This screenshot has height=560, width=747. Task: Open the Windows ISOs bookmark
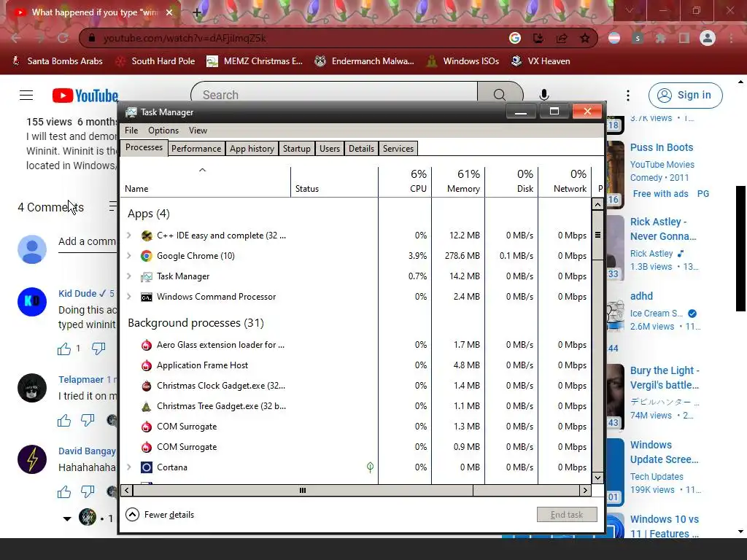click(x=462, y=61)
